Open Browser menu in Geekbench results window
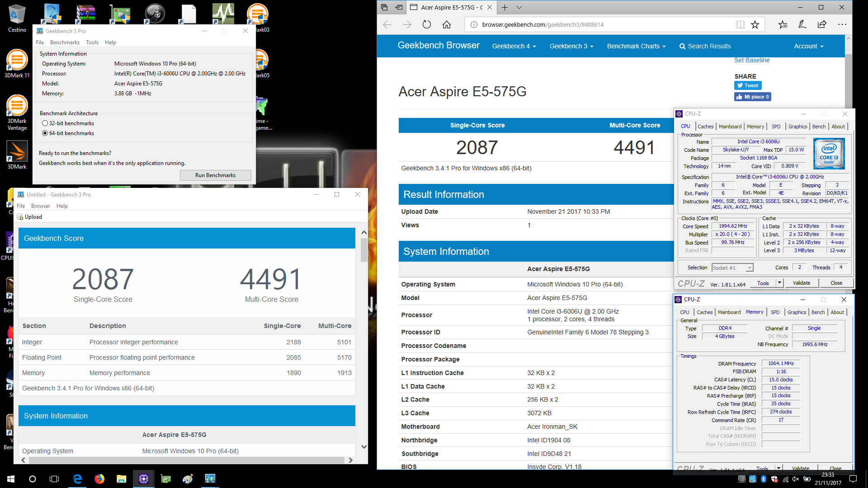This screenshot has height=488, width=868. click(41, 206)
